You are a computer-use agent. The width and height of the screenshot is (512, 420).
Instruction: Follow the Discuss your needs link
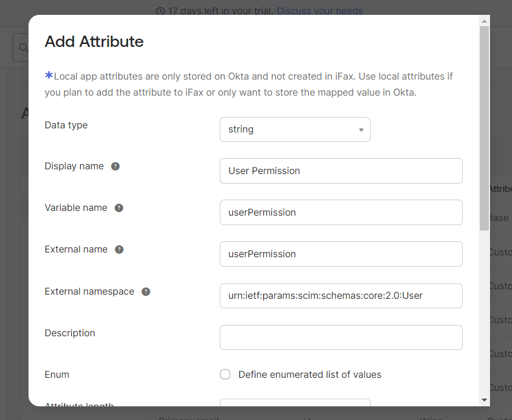(320, 11)
